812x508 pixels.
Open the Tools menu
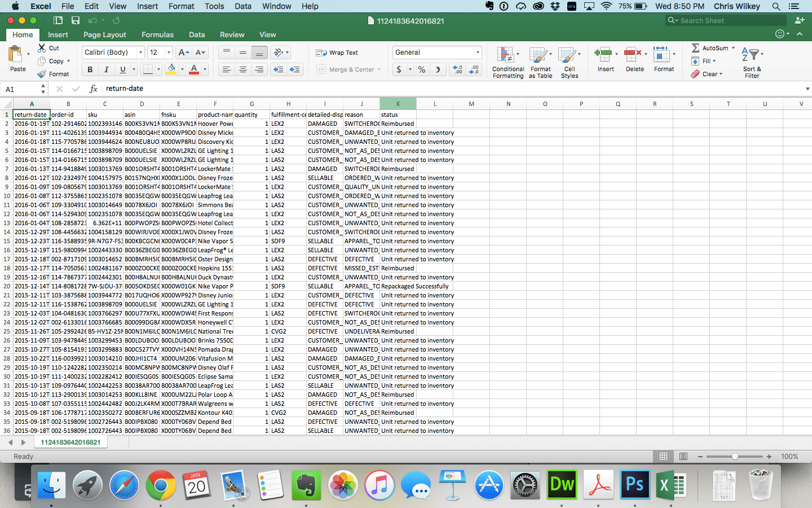214,6
